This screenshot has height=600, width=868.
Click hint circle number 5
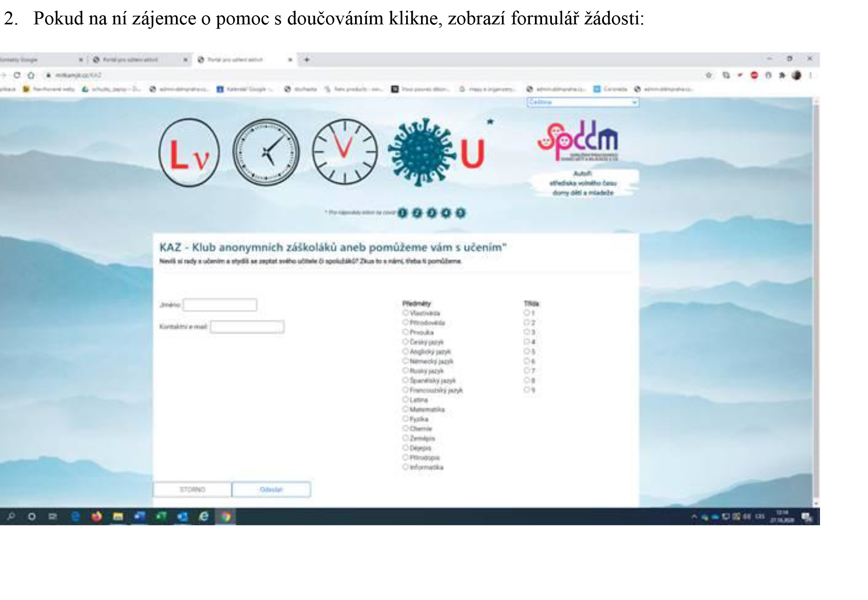click(460, 213)
